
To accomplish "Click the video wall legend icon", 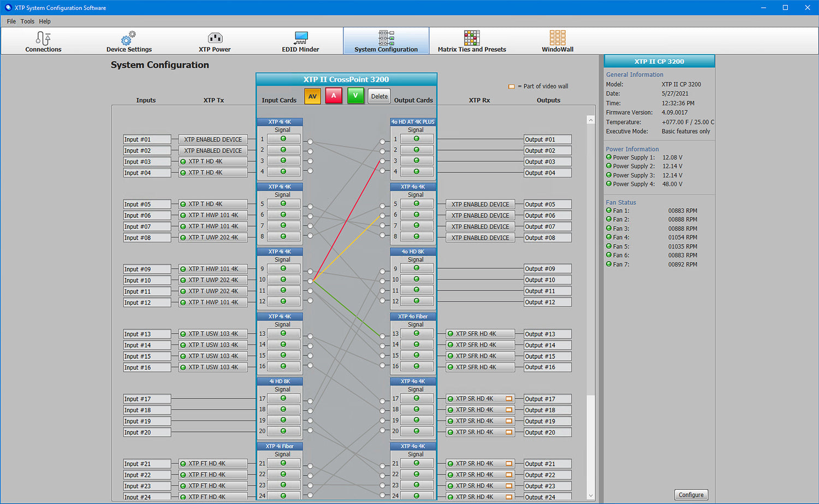I will click(512, 86).
